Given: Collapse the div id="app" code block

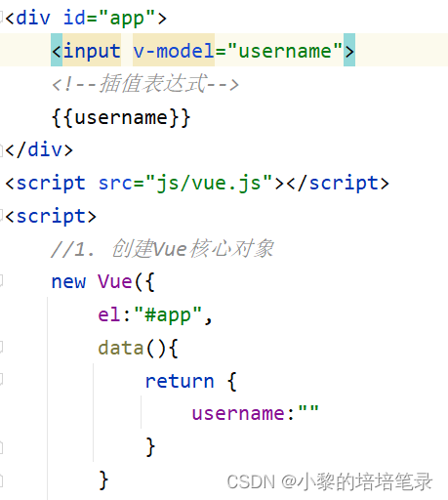Looking at the screenshot, I should coord(1,18).
